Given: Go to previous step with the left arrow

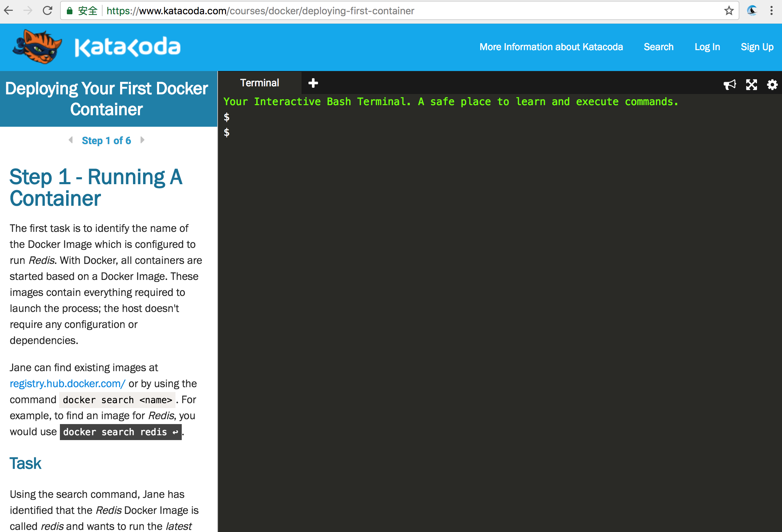Looking at the screenshot, I should [x=71, y=140].
